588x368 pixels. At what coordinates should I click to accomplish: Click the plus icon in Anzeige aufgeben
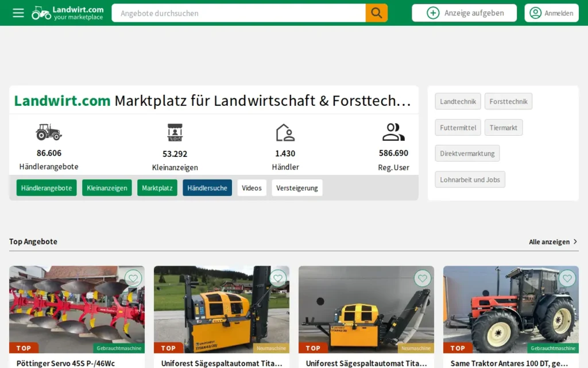[x=433, y=13]
